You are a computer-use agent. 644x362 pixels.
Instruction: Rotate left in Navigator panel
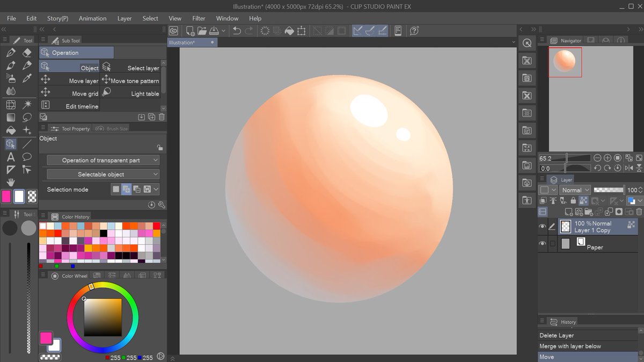597,168
